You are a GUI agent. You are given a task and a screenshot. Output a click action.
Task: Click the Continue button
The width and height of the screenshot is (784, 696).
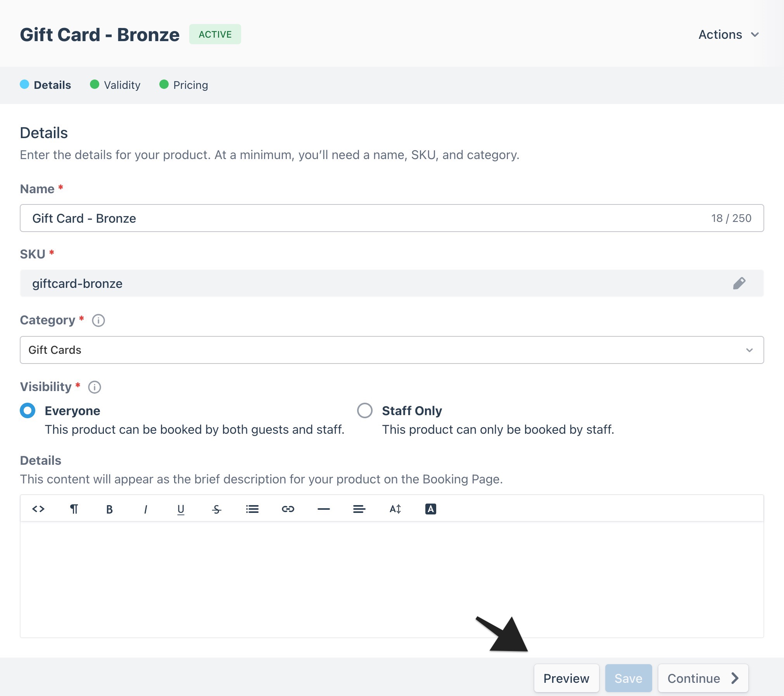point(703,678)
